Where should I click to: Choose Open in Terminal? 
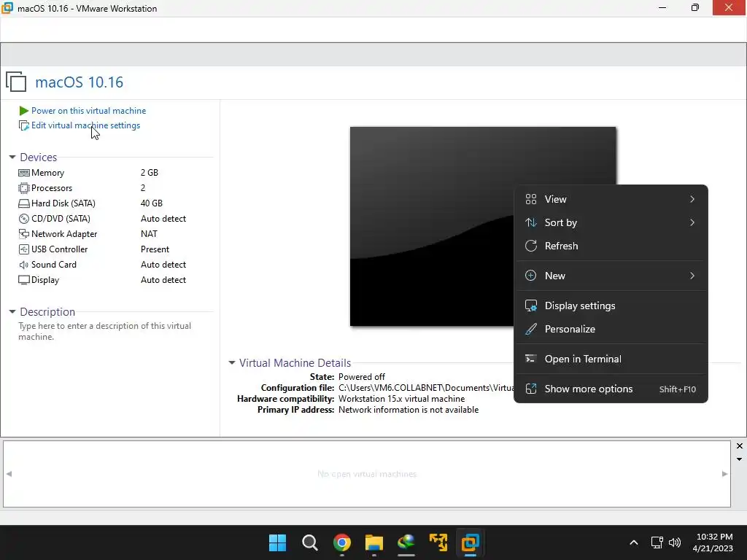(611, 359)
